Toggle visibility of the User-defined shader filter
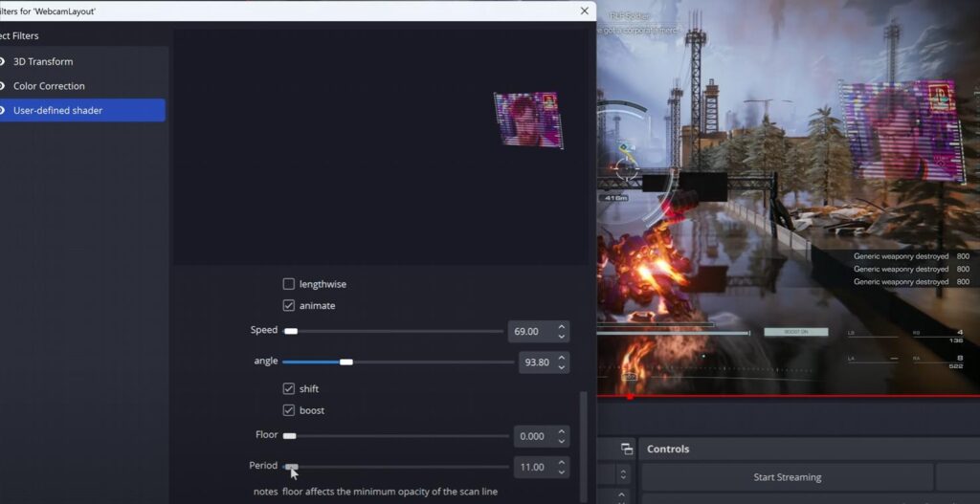Viewport: 980px width, 504px height. pos(2,110)
